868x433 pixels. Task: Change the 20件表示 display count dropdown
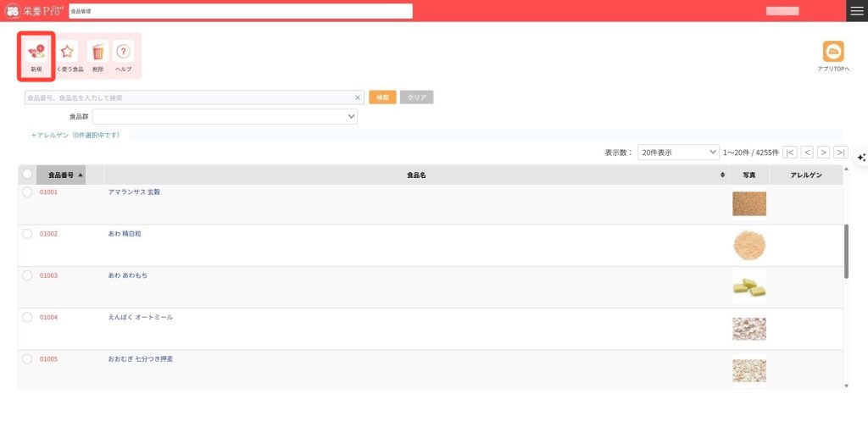[x=678, y=153]
